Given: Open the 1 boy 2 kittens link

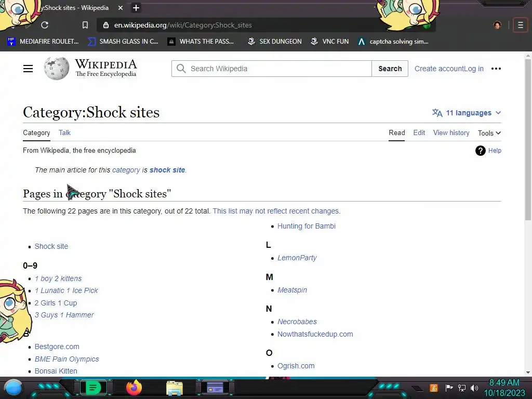Looking at the screenshot, I should pos(58,278).
